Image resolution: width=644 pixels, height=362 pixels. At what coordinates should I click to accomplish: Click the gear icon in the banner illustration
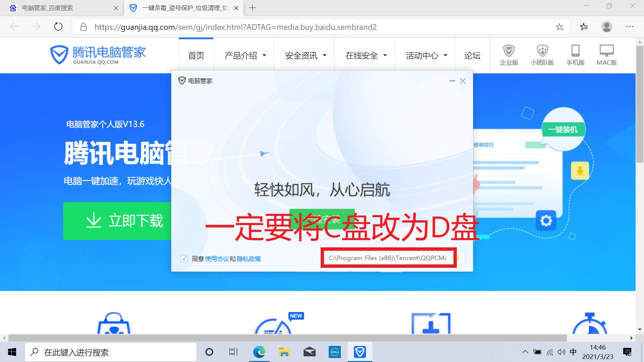(546, 221)
